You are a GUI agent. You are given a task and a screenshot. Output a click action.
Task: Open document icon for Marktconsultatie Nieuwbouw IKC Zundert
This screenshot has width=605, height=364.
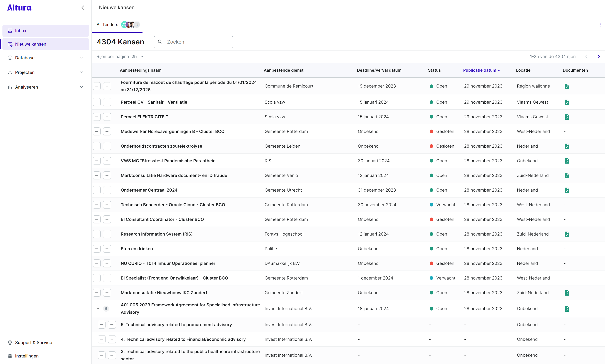[x=567, y=293]
